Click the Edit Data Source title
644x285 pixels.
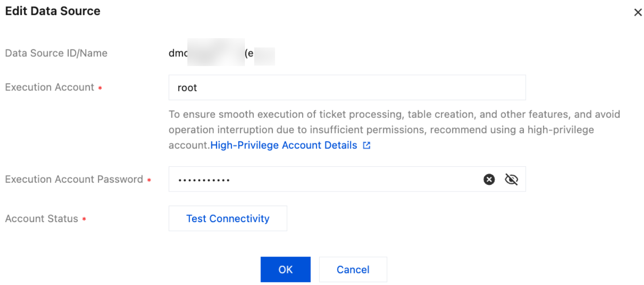coord(53,11)
